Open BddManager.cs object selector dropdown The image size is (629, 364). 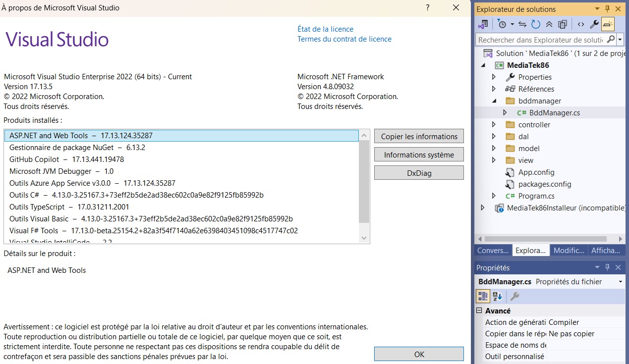coord(621,282)
